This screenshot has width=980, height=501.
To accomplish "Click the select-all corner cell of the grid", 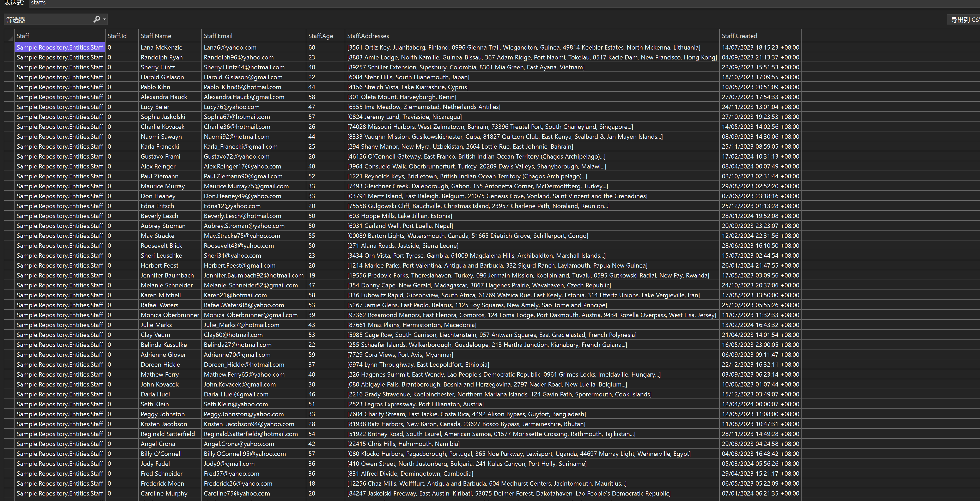I will point(9,36).
